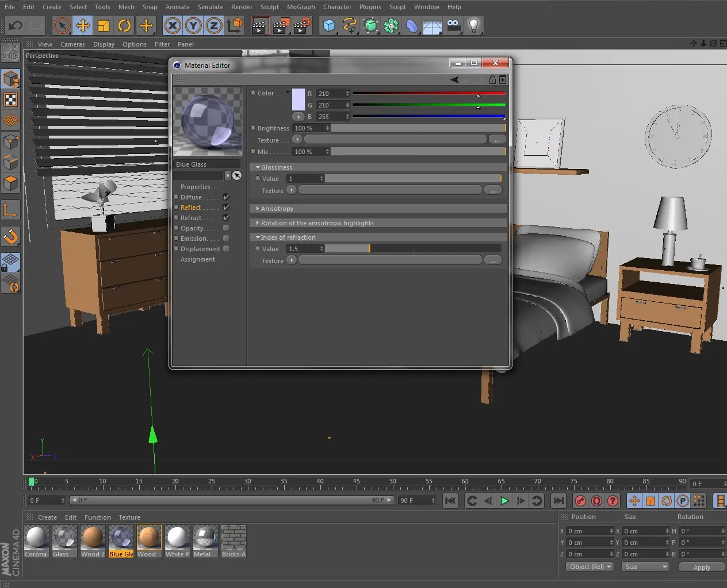Disable the Diffuse channel checkbox
The width and height of the screenshot is (727, 588).
pos(226,197)
